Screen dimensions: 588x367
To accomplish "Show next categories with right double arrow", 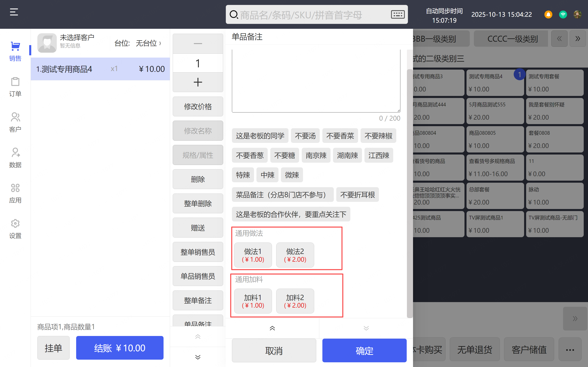I will click(577, 39).
